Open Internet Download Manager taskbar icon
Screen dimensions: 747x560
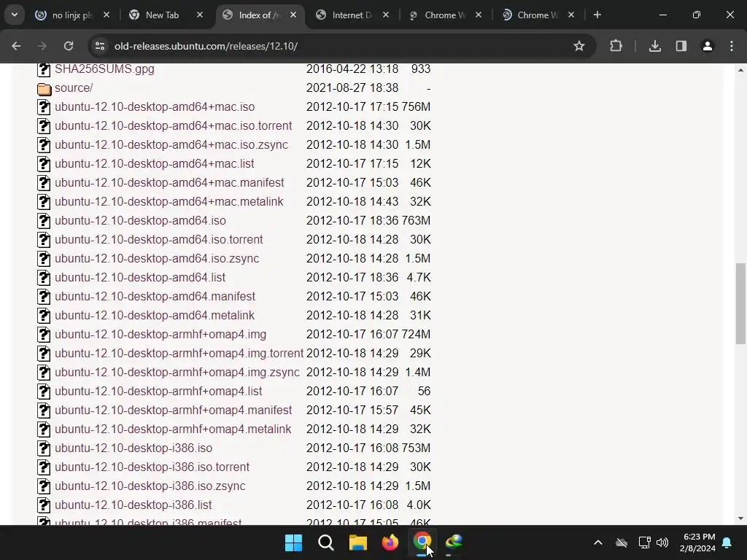coord(454,542)
